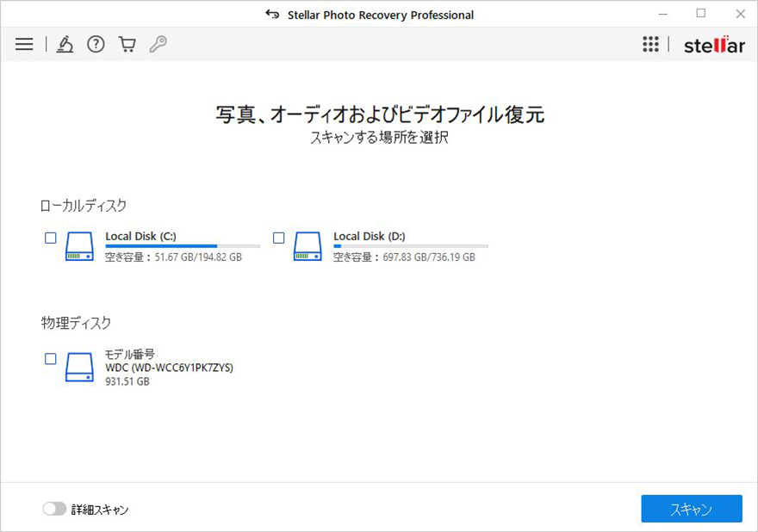Check the Local Disk (C:) checkbox
Image resolution: width=758 pixels, height=532 pixels.
50,238
